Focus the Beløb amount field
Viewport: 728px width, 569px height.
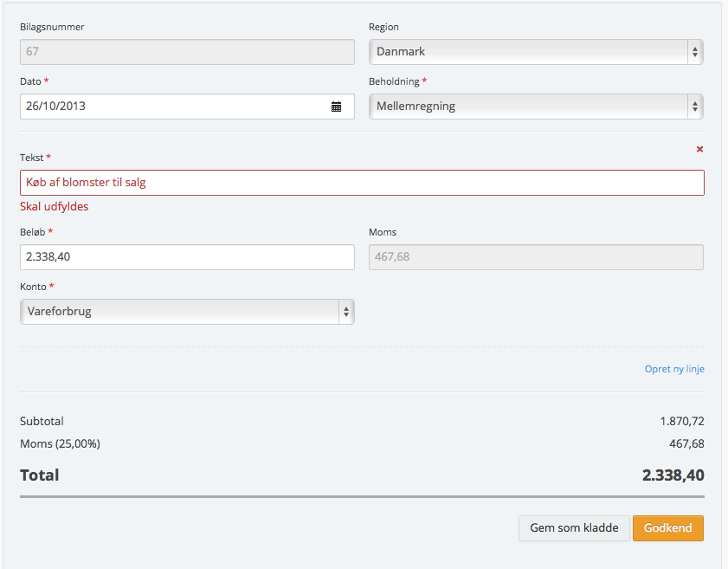pos(187,257)
